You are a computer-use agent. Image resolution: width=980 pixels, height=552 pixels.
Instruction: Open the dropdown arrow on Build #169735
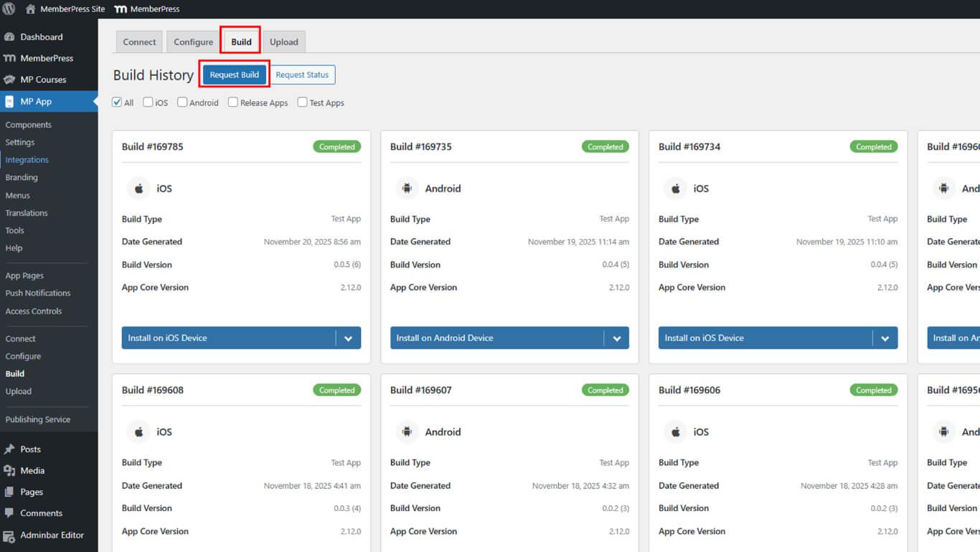616,338
